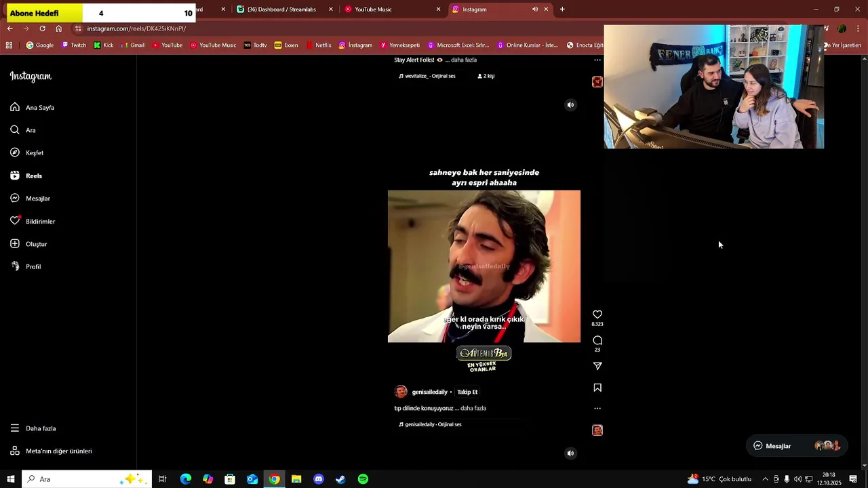Open the audio thumbnail of the genisailedaily reel
Viewport: 868px width, 488px height.
point(597,430)
